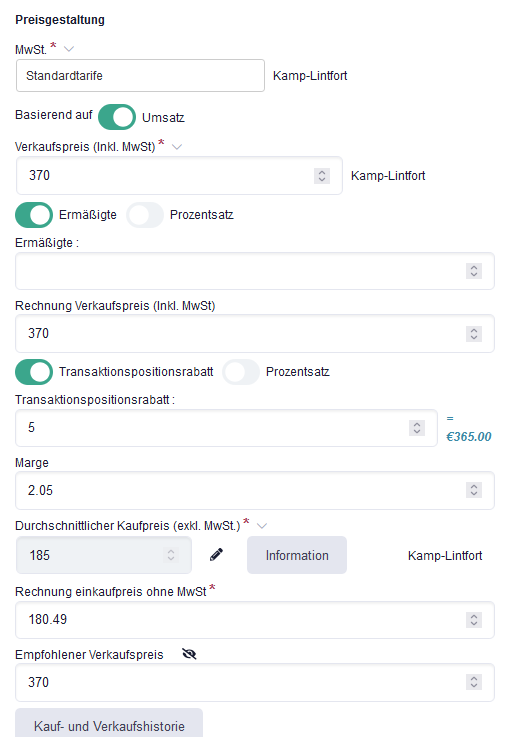Disable the Ermäßigte toggle
The image size is (519, 737).
click(x=34, y=215)
